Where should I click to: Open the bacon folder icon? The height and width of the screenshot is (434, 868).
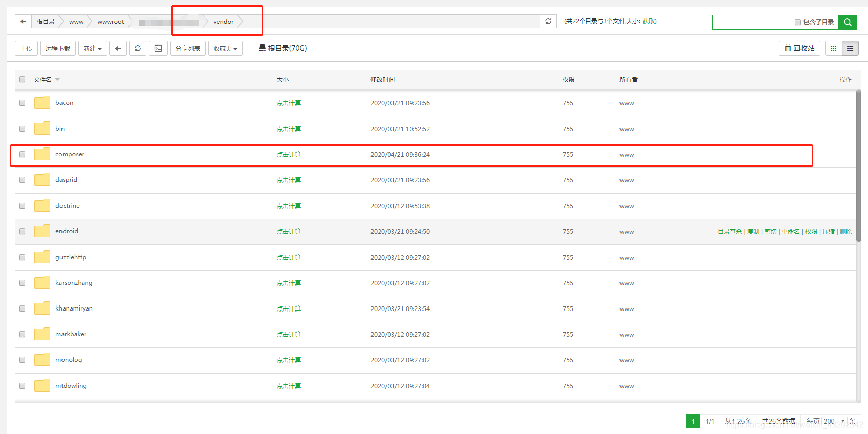click(x=42, y=103)
